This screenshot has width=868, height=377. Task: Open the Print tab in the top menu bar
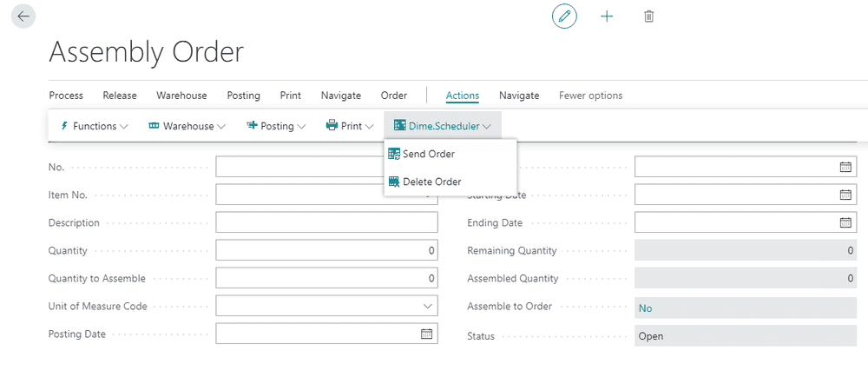tap(291, 96)
